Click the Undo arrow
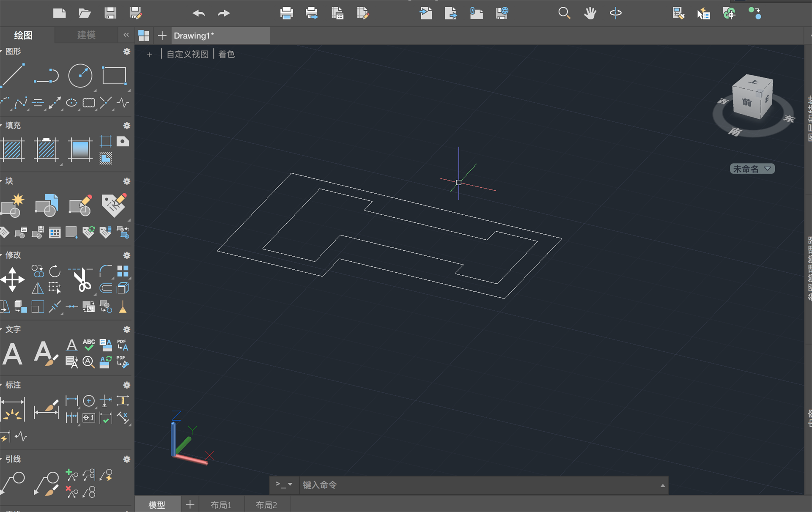The image size is (812, 512). 198,14
